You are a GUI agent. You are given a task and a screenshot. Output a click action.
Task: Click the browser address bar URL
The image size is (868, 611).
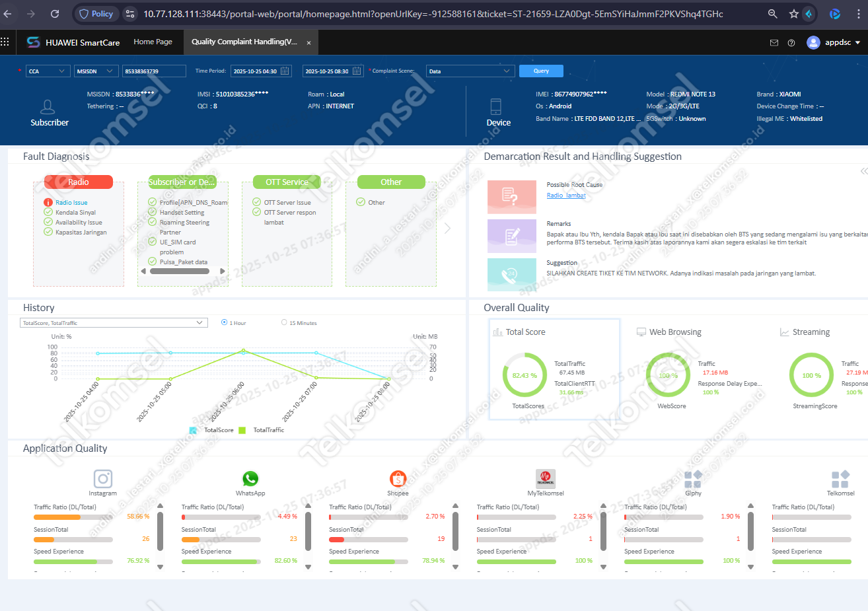point(433,14)
